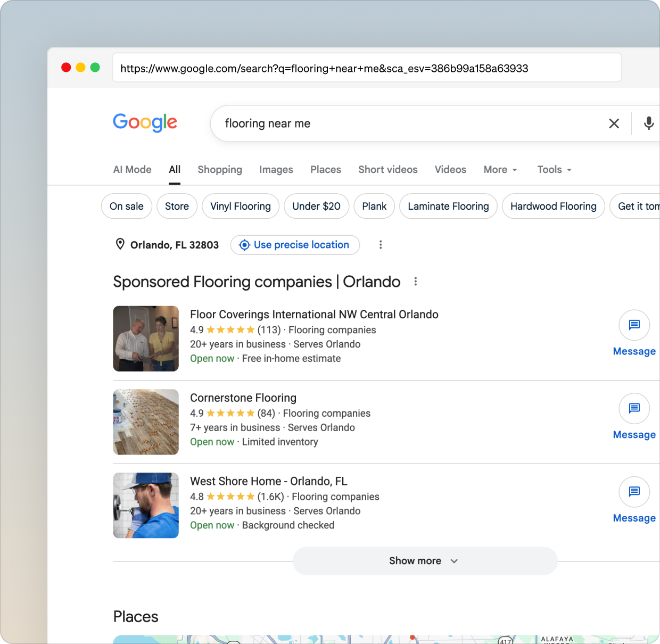This screenshot has height=644, width=660.
Task: Message icon for Floor Coverings International
Action: tap(634, 325)
